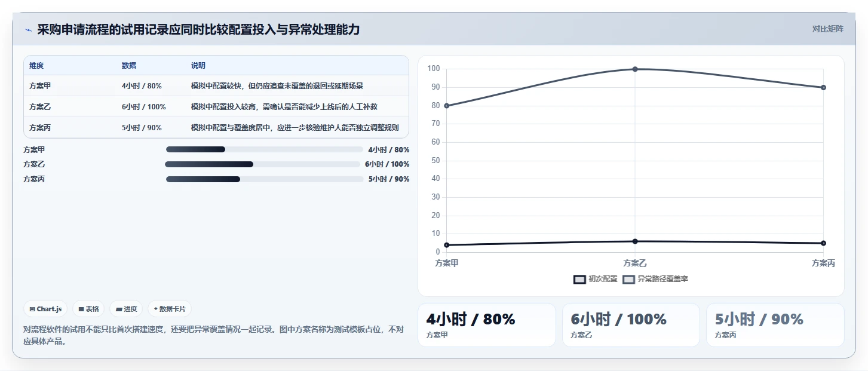The image size is (868, 371).
Task: Select the Chart.js tag chip
Action: (x=45, y=309)
